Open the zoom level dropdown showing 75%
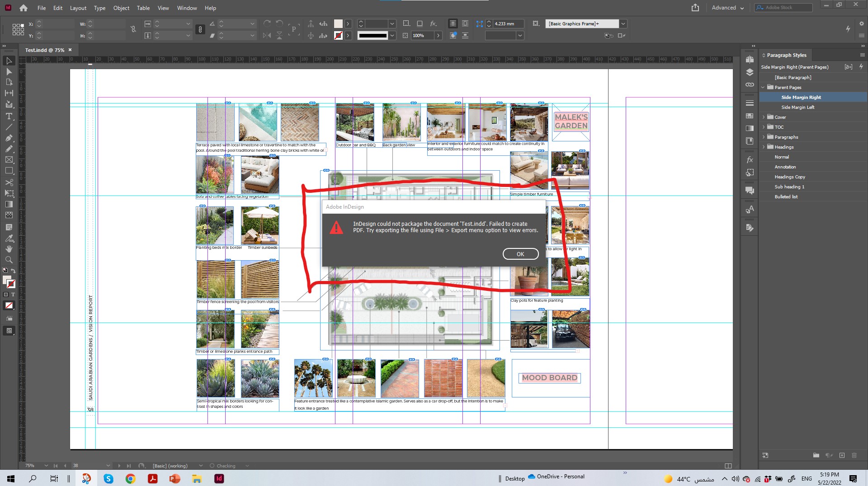 pyautogui.click(x=46, y=466)
